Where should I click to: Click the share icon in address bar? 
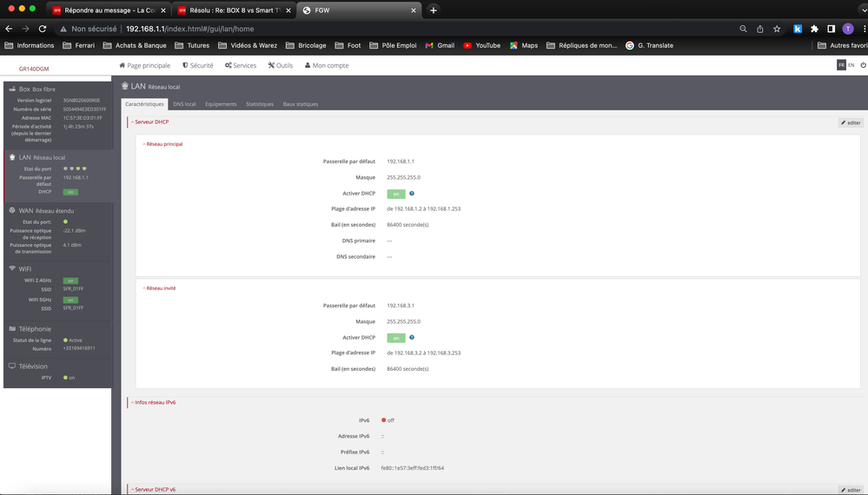[761, 29]
